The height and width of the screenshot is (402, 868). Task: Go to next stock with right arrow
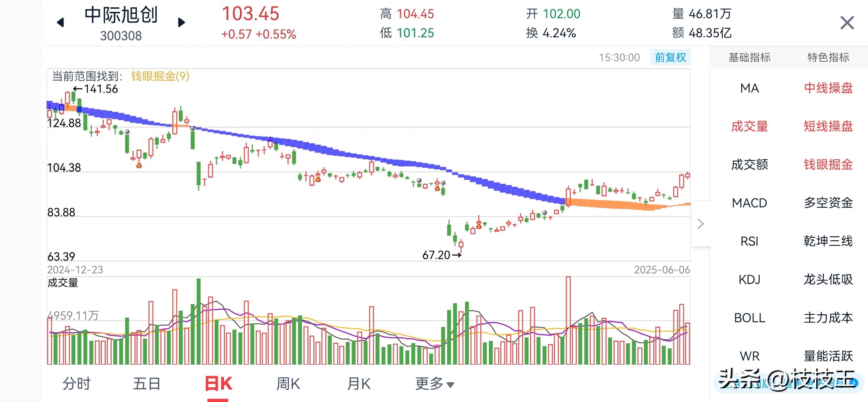[181, 23]
